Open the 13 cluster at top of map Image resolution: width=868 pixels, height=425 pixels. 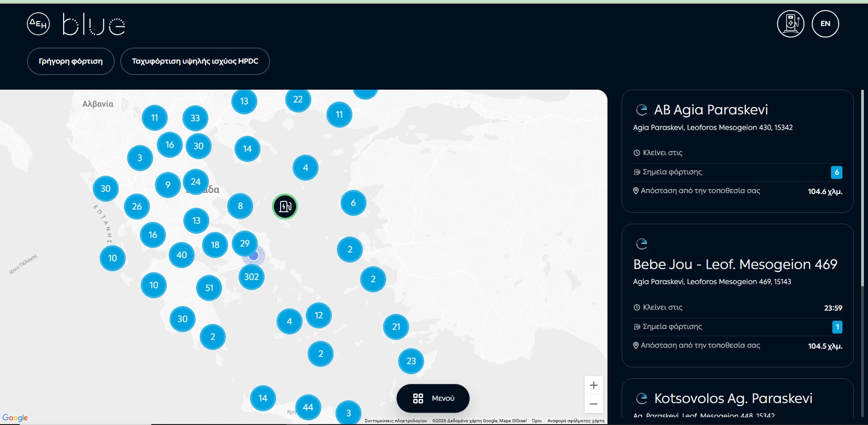[x=245, y=101]
